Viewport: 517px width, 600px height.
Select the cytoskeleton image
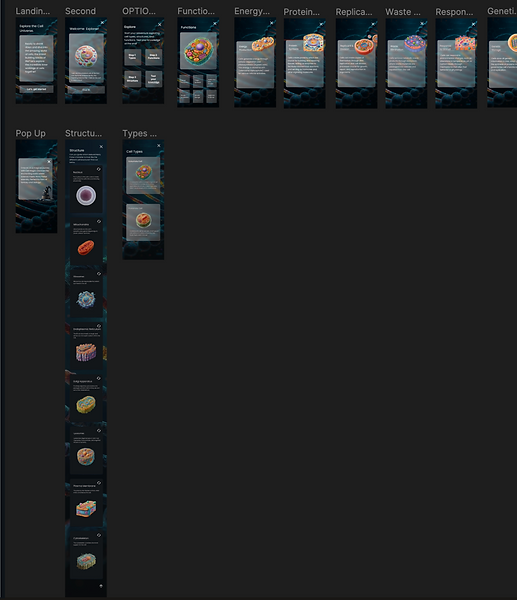click(x=86, y=561)
